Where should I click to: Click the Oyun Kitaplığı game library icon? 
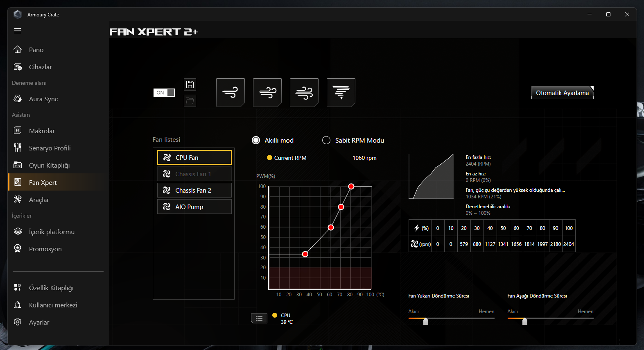tap(18, 165)
